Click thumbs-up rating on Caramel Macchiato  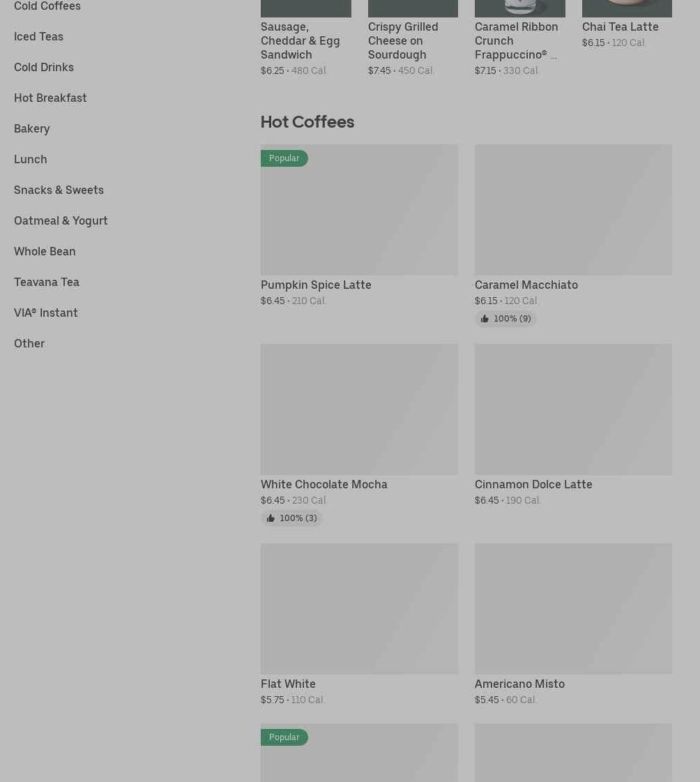pyautogui.click(x=505, y=319)
